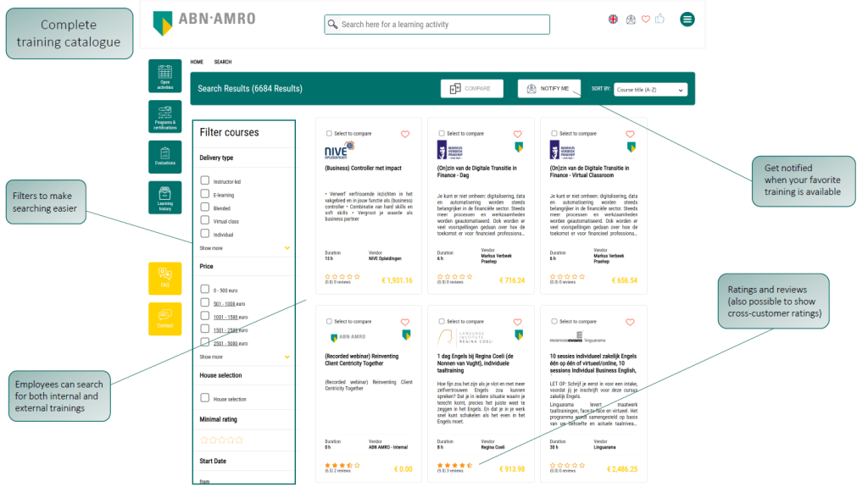The width and height of the screenshot is (868, 487).
Task: Check the Instructor led delivery type filter
Action: (205, 180)
